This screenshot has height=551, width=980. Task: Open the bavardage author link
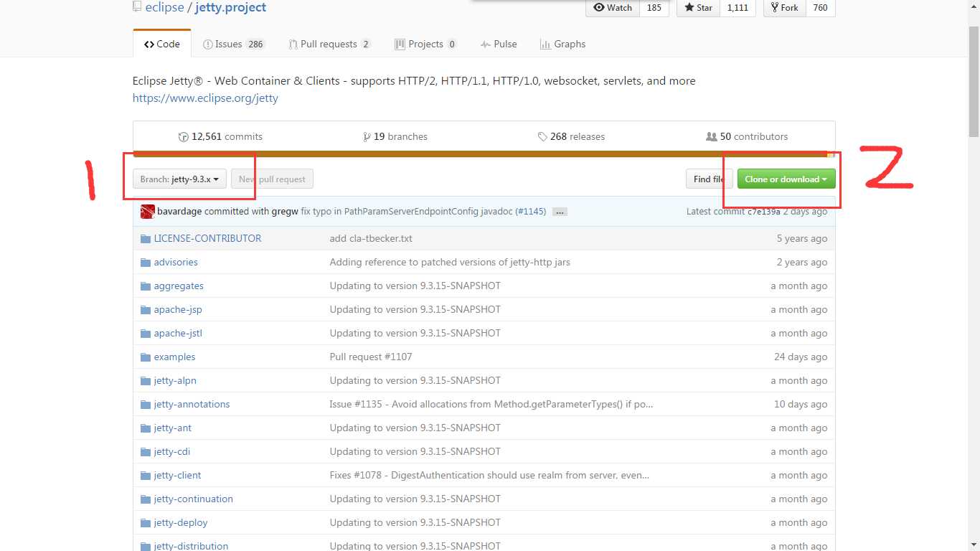click(x=179, y=211)
